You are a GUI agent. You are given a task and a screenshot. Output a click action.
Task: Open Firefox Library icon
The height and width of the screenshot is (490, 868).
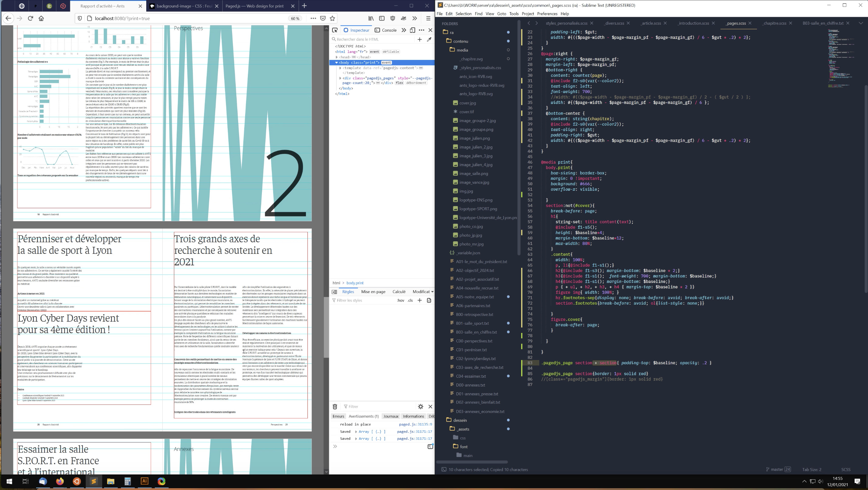(x=371, y=18)
